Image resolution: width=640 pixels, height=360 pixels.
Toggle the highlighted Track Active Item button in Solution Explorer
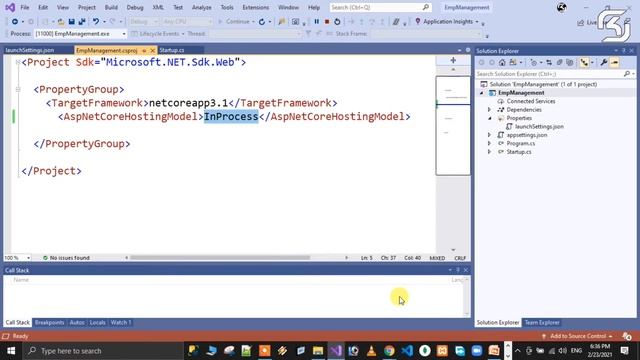click(x=584, y=62)
